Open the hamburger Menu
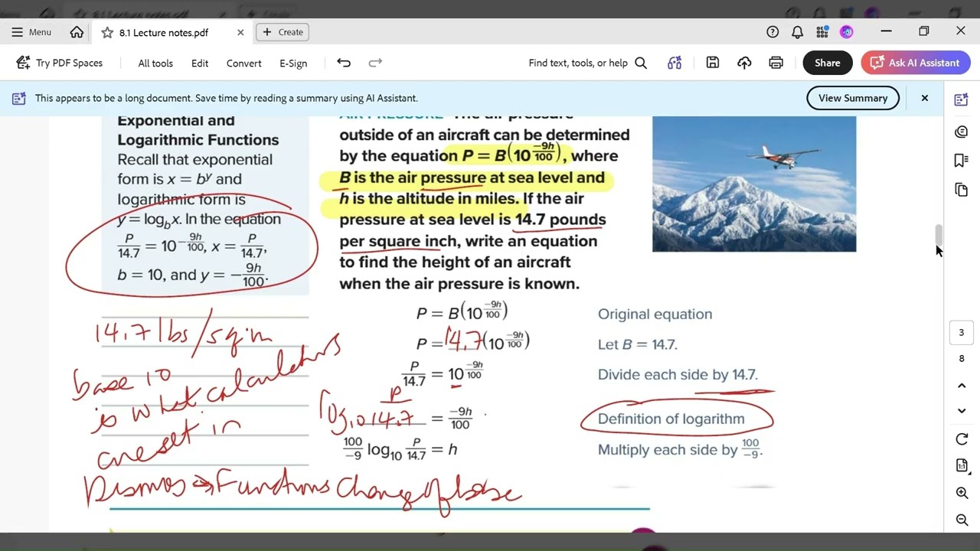 click(x=31, y=32)
